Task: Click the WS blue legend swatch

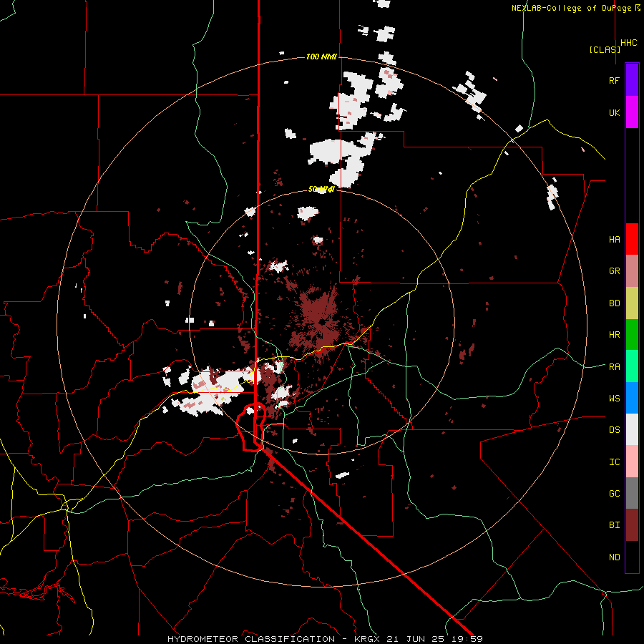Action: tap(632, 398)
